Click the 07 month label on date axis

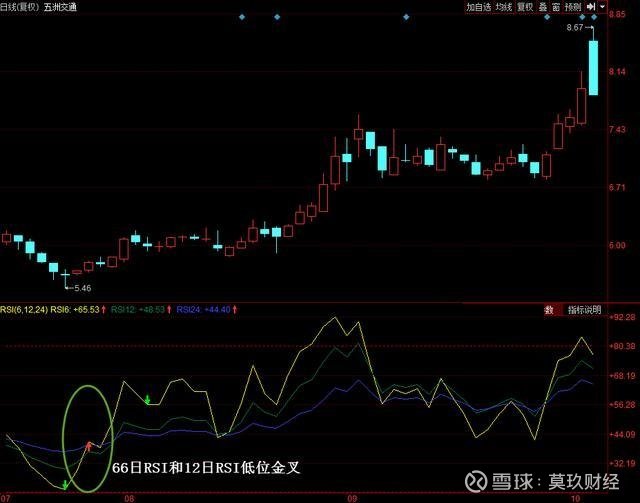(5, 499)
